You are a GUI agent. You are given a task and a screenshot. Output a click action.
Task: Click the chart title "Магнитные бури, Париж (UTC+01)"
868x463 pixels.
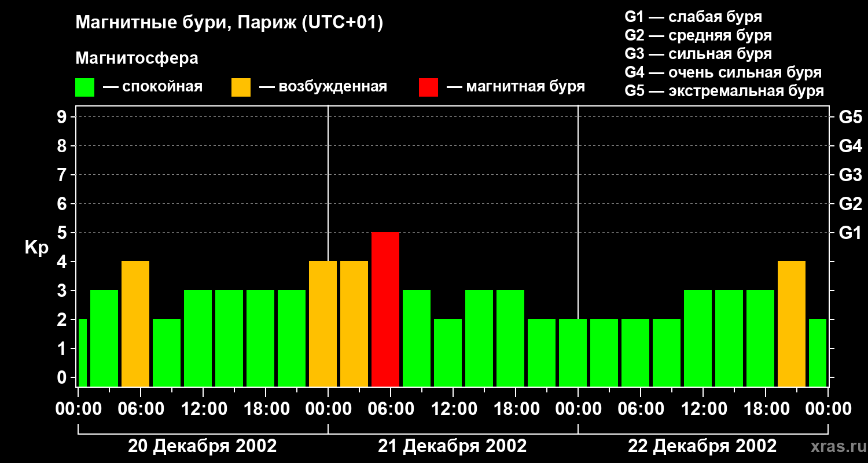point(229,24)
